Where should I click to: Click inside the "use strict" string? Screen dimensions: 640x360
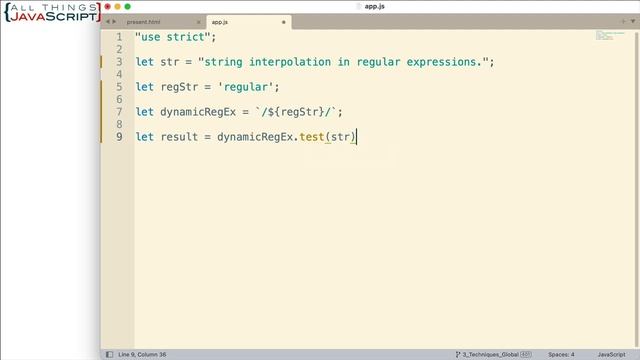pyautogui.click(x=172, y=37)
